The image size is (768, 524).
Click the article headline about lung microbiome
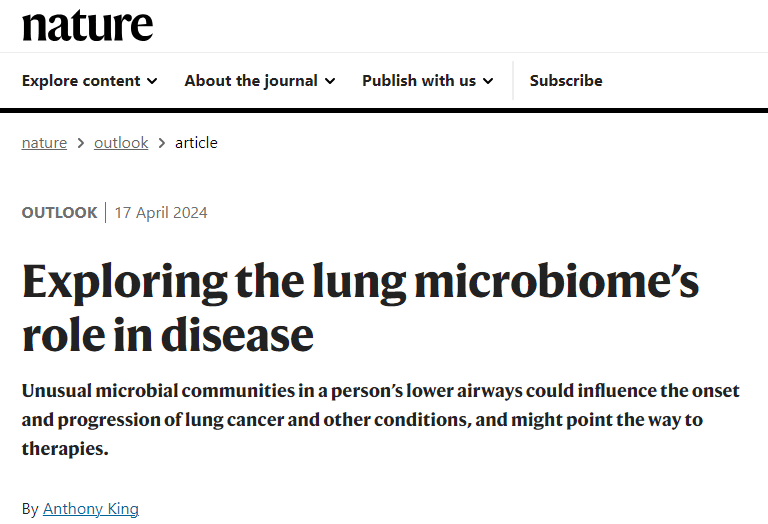tap(360, 308)
